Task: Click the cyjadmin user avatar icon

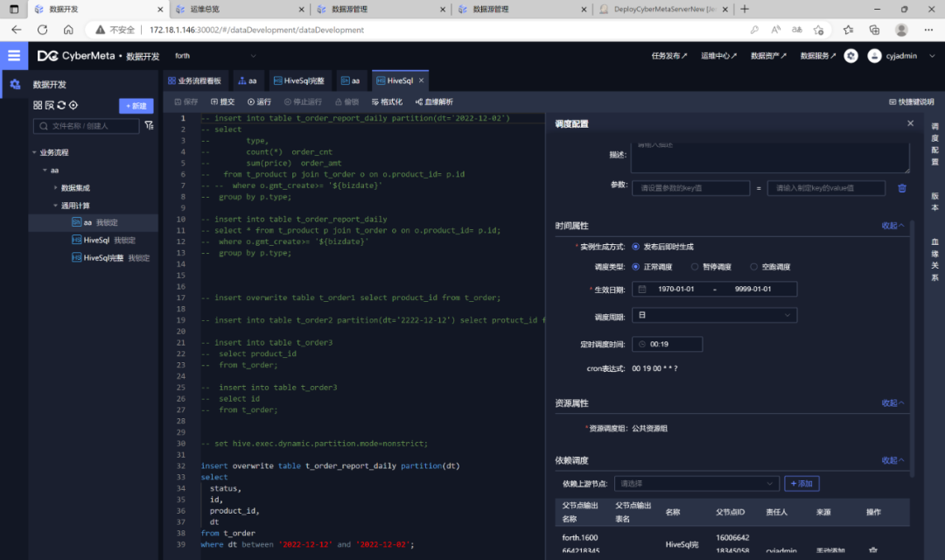Action: [874, 56]
